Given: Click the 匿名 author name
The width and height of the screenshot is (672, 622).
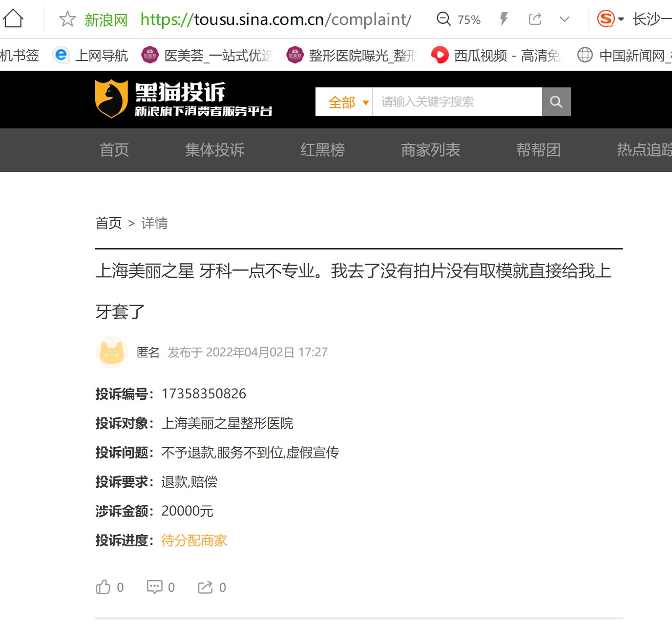Looking at the screenshot, I should coord(148,352).
